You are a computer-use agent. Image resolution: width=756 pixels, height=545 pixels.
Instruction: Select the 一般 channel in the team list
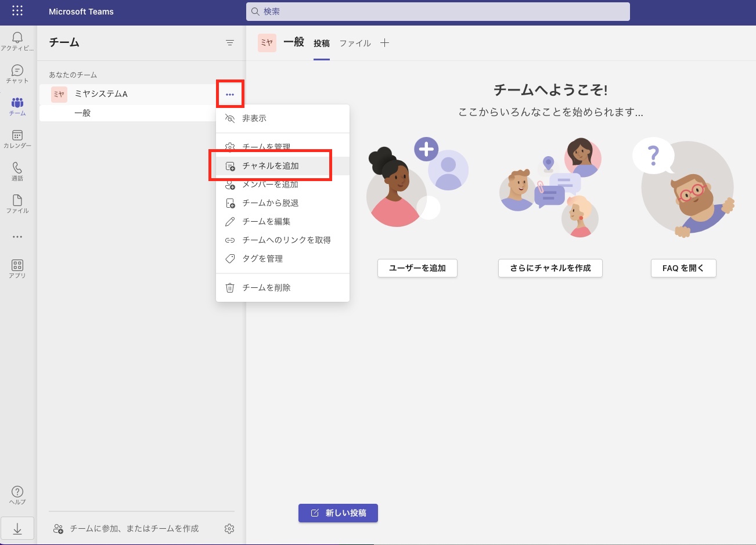(x=128, y=113)
